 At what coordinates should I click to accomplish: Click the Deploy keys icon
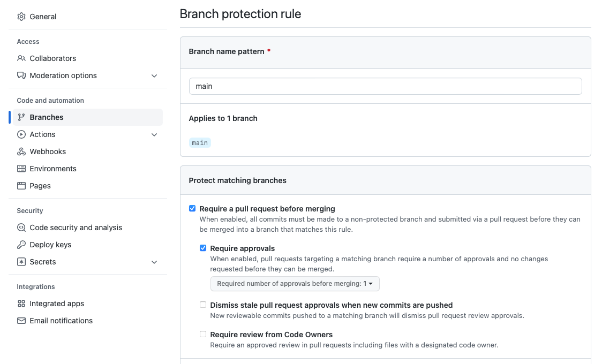(x=21, y=244)
